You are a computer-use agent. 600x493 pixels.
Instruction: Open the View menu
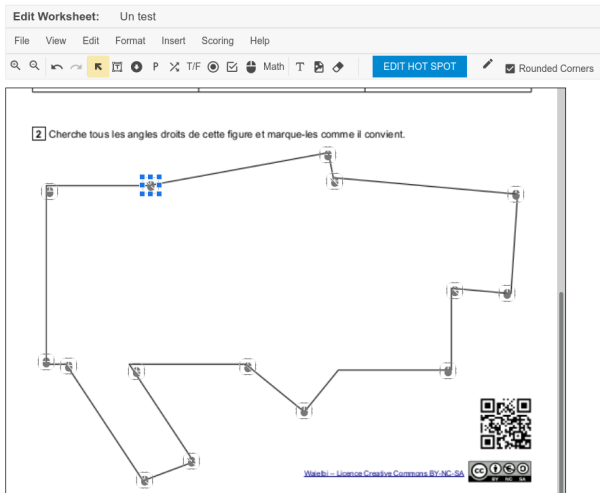click(56, 41)
